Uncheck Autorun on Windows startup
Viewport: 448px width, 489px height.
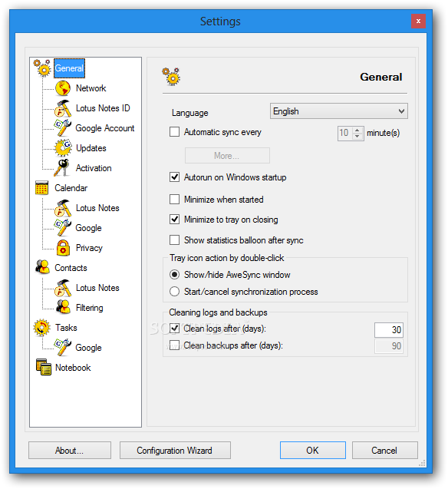click(x=174, y=177)
